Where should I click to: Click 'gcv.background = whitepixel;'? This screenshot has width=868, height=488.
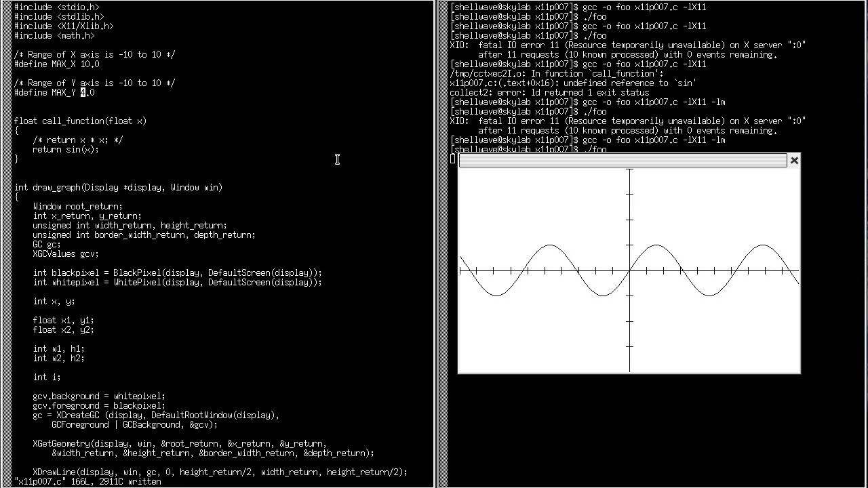point(99,396)
